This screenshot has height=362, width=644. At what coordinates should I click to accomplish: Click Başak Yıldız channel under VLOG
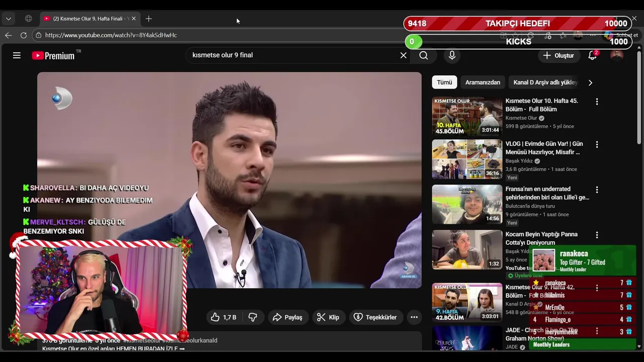[x=519, y=161]
